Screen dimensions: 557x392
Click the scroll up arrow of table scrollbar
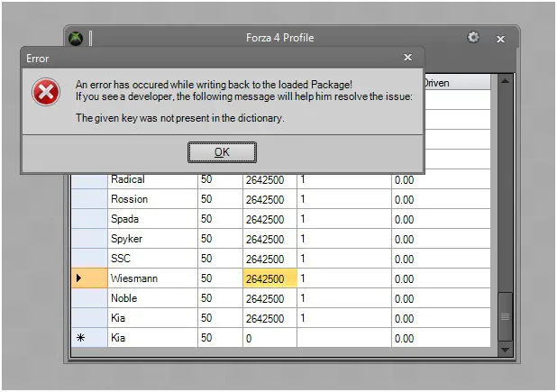coord(505,81)
